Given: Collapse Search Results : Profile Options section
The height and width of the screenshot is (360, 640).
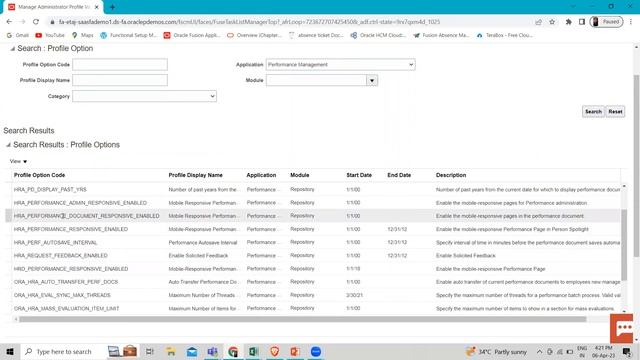Looking at the screenshot, I should [x=8, y=145].
